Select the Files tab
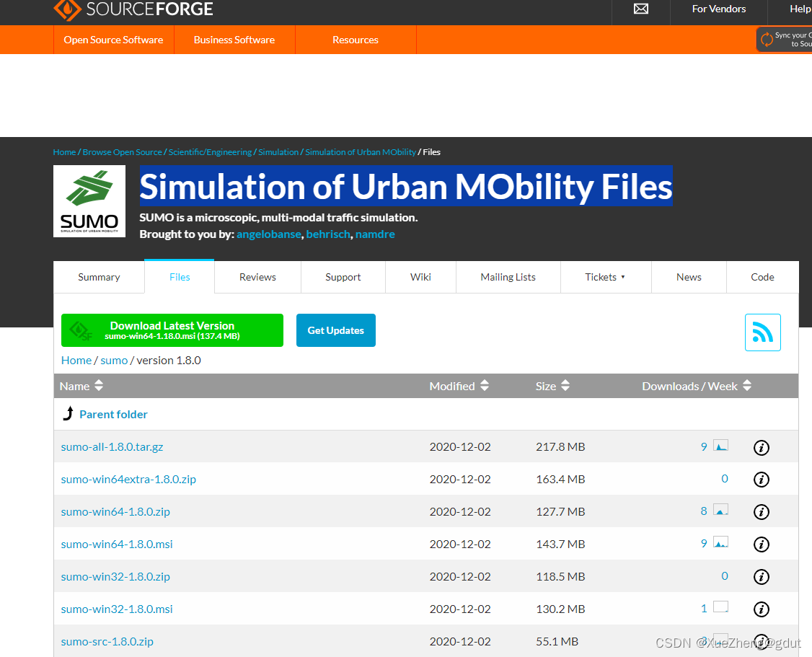This screenshot has height=657, width=812. 180,277
